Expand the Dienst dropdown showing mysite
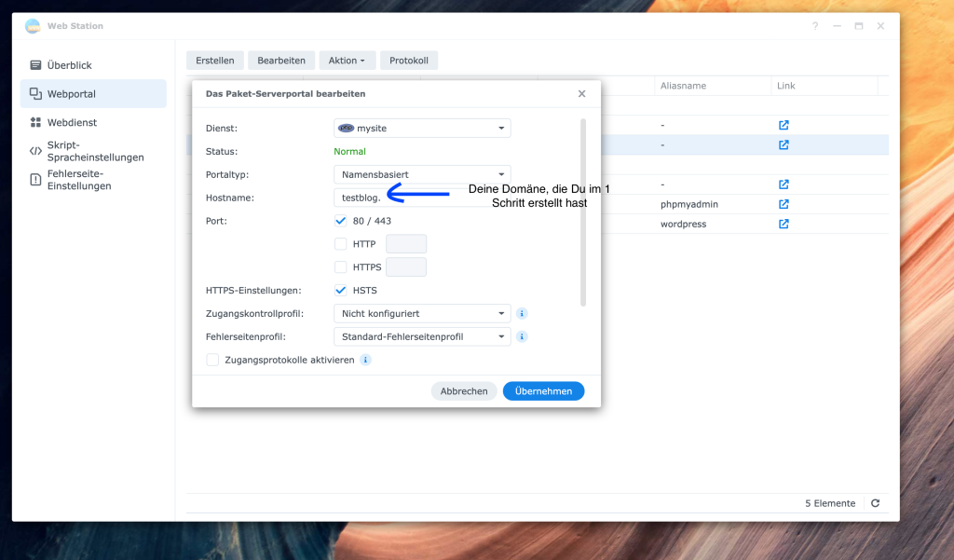The height and width of the screenshot is (560, 954). pyautogui.click(x=422, y=128)
